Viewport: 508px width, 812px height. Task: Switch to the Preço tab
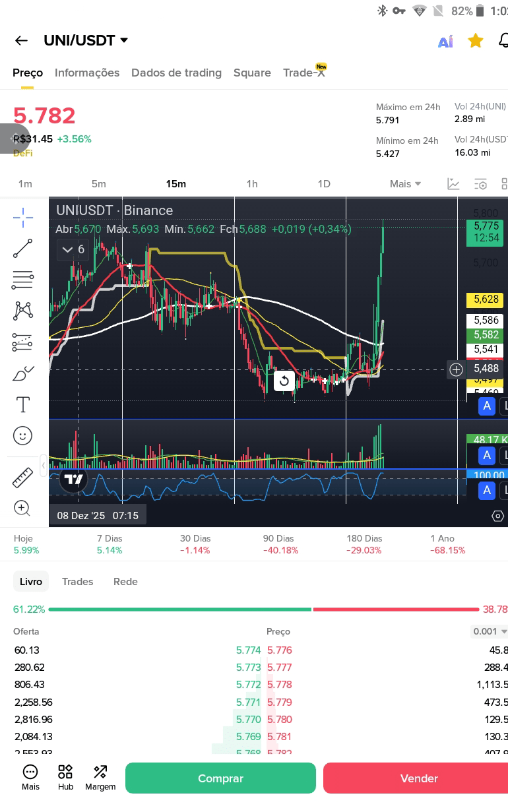28,73
